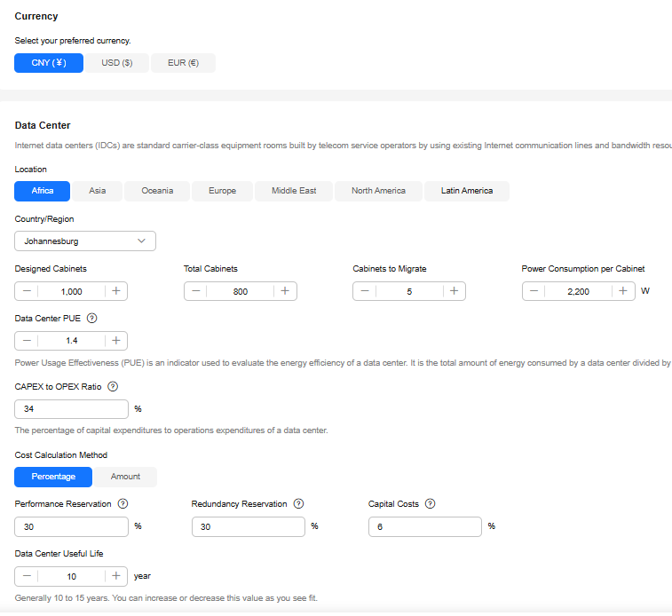Click the Power Consumption value field 2,200
672x616 pixels.
579,291
